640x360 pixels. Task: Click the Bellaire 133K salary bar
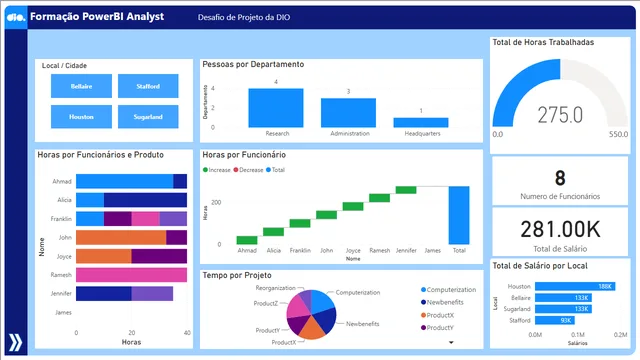pyautogui.click(x=563, y=298)
